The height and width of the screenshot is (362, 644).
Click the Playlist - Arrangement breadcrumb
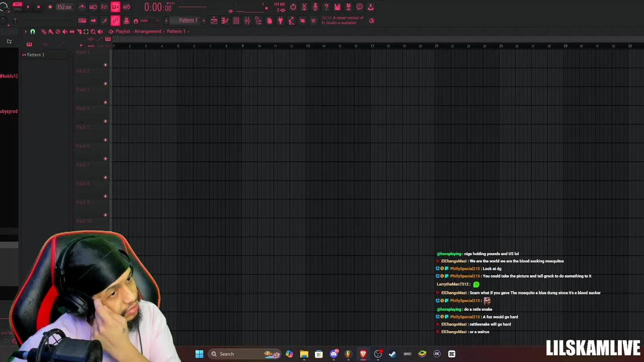coord(138,31)
